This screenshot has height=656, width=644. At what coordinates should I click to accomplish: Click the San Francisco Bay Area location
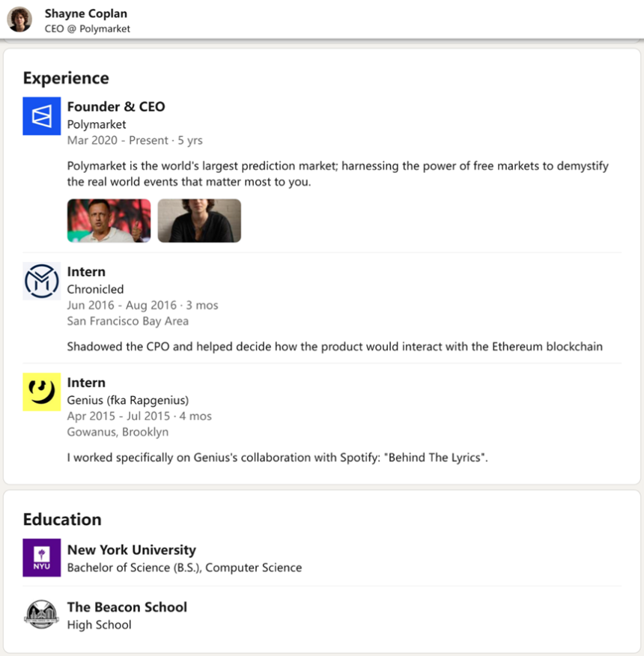tap(127, 321)
